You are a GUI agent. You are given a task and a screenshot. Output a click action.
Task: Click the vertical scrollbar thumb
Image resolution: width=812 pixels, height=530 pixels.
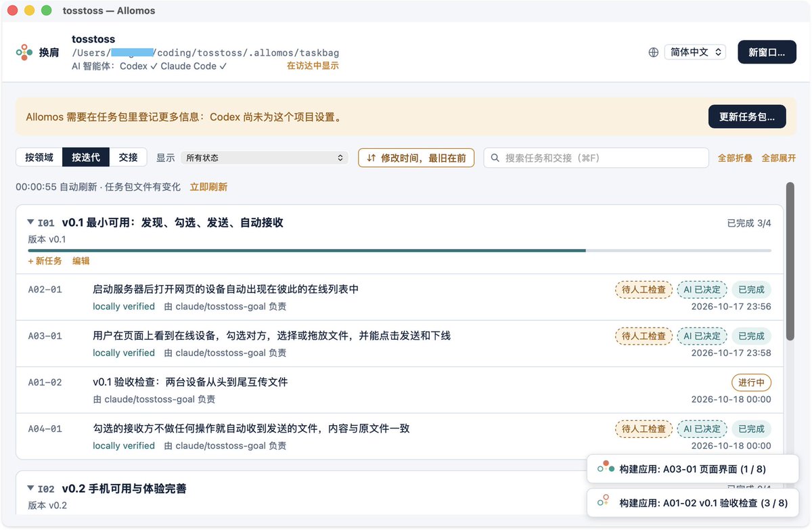pos(790,261)
